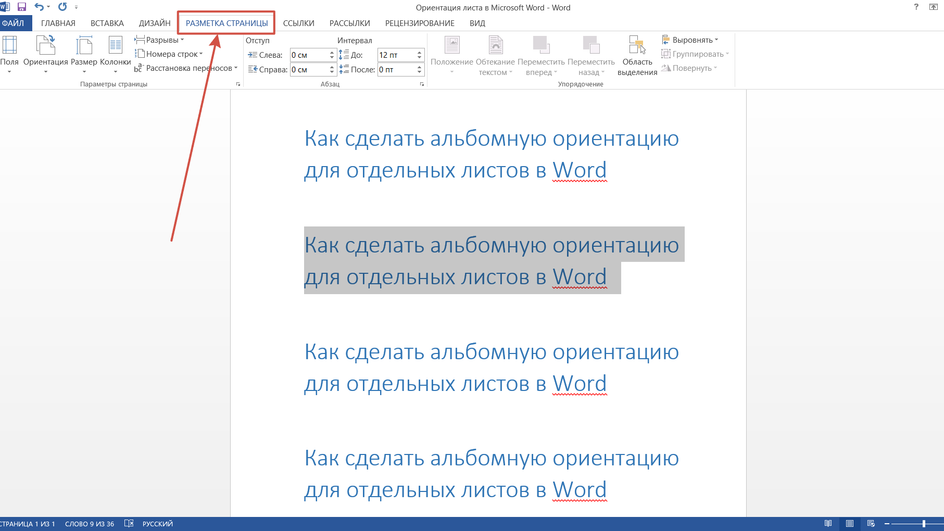Open the Область выделения selection pane
Viewport: 944px width, 531px height.
click(637, 55)
